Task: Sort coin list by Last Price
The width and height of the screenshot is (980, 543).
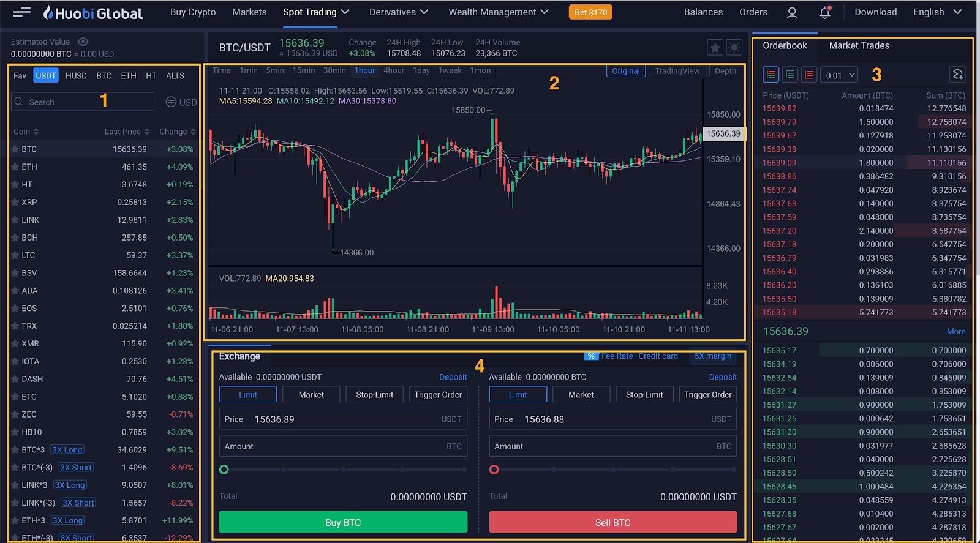Action: 127,132
